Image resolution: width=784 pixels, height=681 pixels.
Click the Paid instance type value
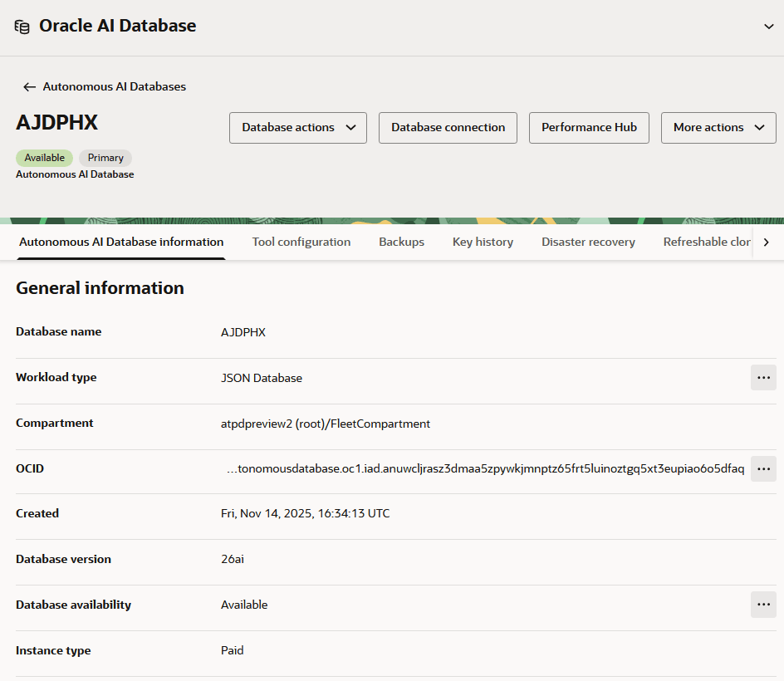pyautogui.click(x=232, y=650)
